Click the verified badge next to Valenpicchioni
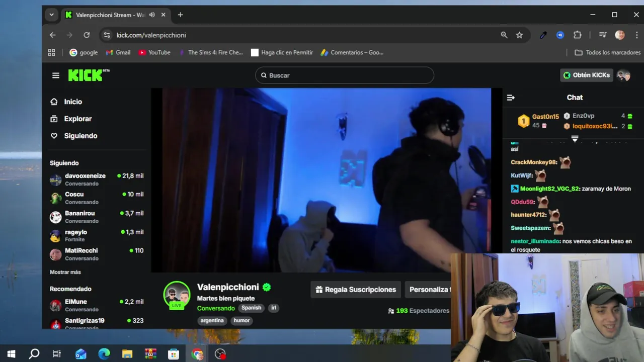This screenshot has width=644, height=362. [x=267, y=287]
